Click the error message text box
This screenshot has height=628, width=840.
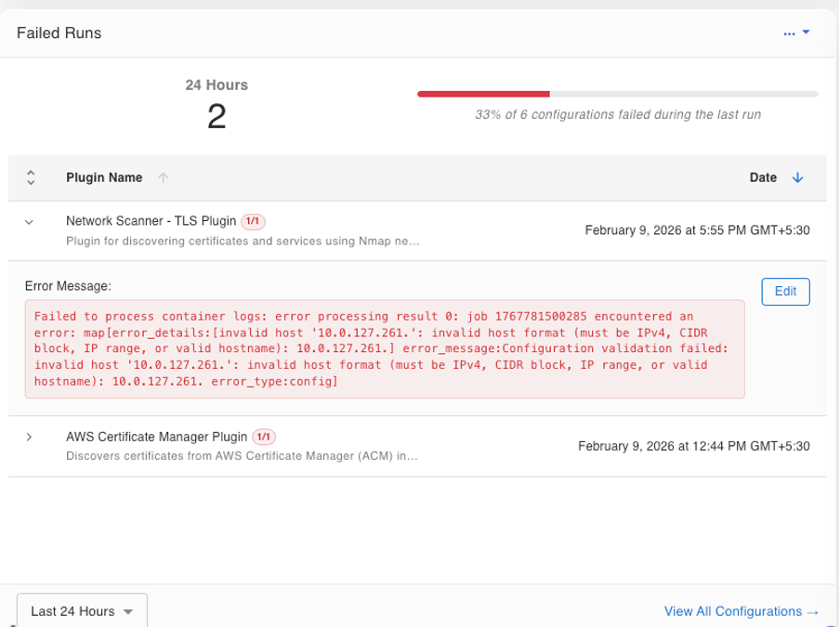385,349
